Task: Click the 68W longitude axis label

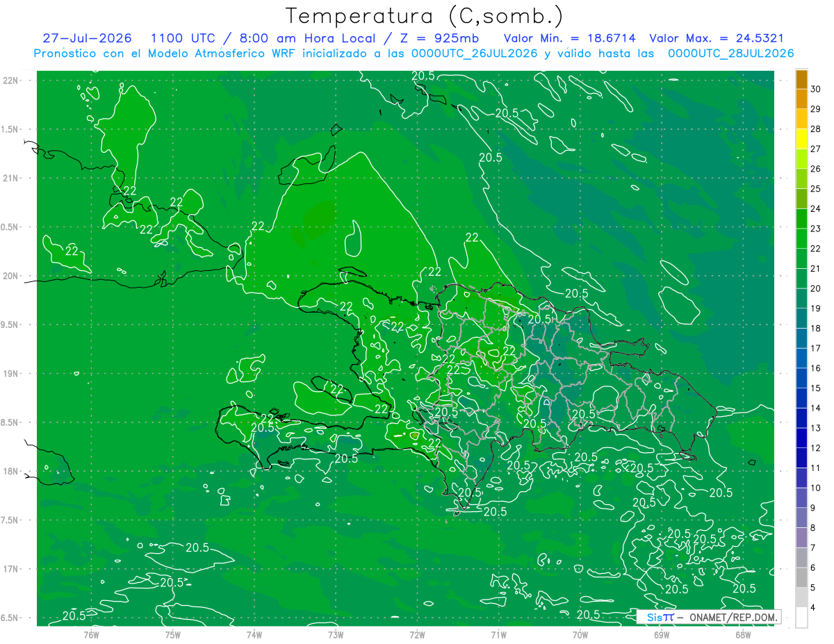Action: click(x=742, y=634)
